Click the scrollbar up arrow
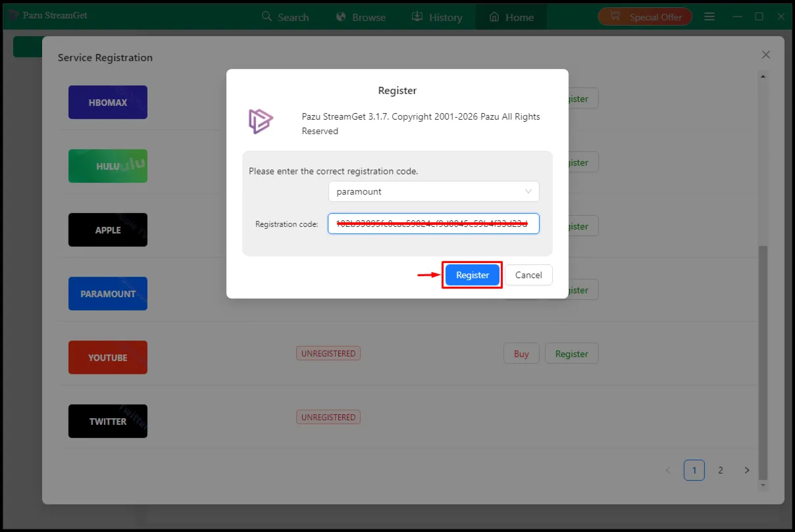This screenshot has width=795, height=532. [763, 76]
